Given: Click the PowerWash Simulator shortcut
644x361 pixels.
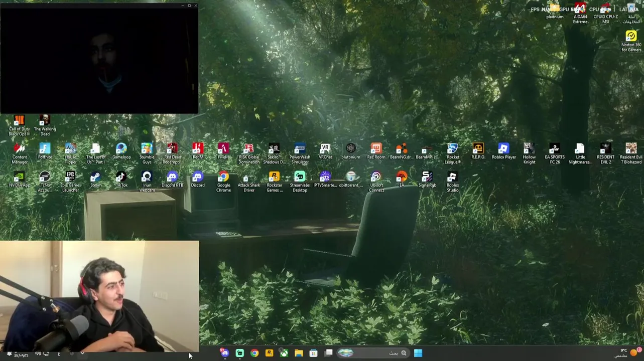Looking at the screenshot, I should pyautogui.click(x=300, y=153).
